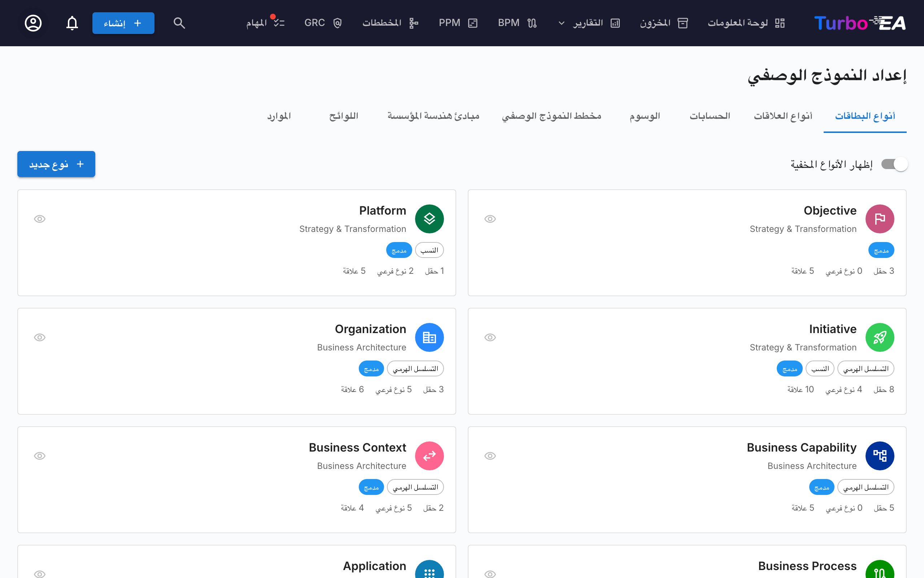Switch to الحسابات tab
The image size is (924, 578).
point(710,116)
